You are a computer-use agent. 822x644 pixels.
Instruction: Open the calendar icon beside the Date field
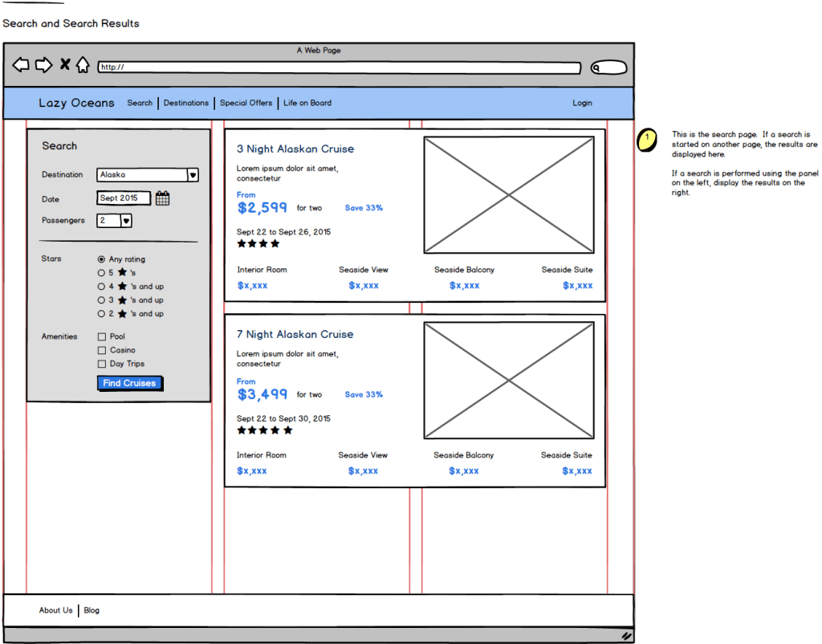click(162, 198)
